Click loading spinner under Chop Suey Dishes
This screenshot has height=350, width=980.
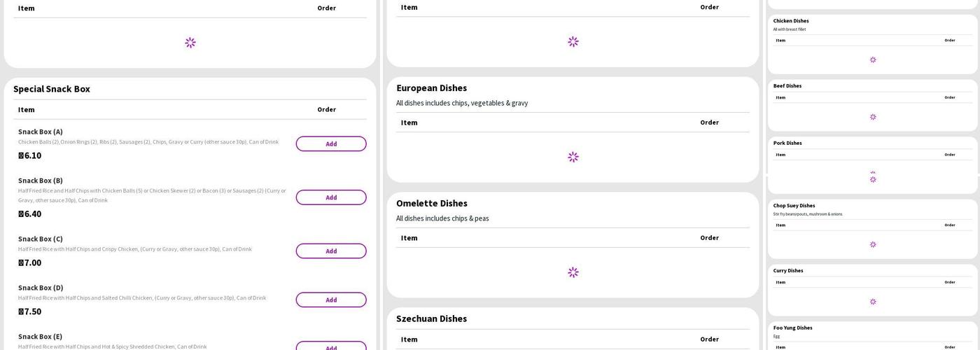pyautogui.click(x=872, y=244)
